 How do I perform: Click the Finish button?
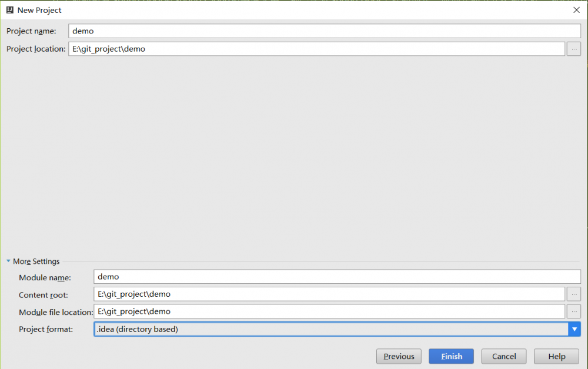point(450,356)
